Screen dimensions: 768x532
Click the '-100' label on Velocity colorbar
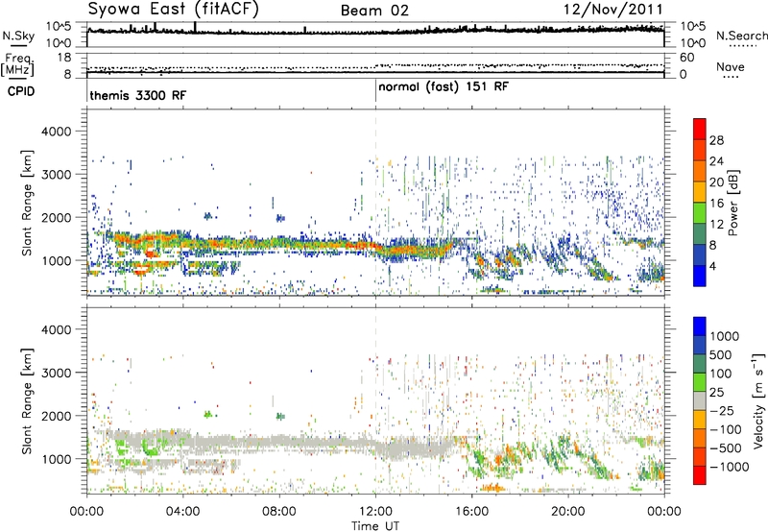(726, 429)
